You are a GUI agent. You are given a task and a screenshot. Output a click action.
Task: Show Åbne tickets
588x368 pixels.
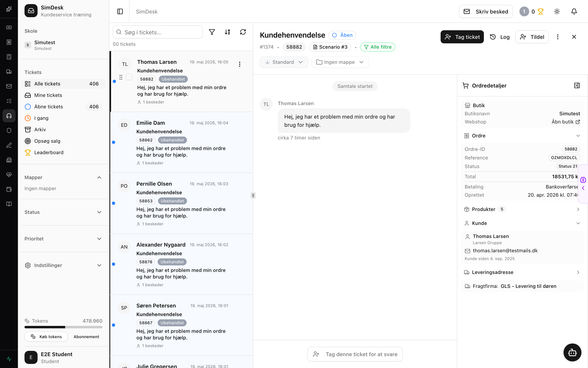click(64, 107)
